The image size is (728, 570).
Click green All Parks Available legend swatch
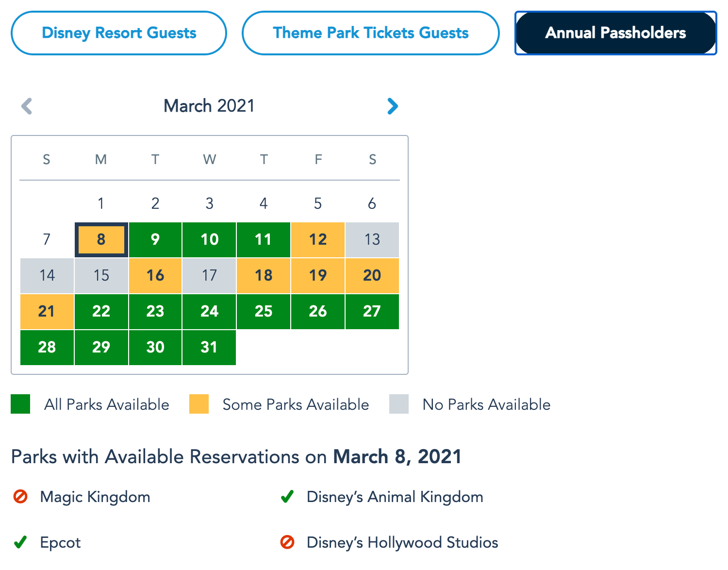pyautogui.click(x=20, y=404)
